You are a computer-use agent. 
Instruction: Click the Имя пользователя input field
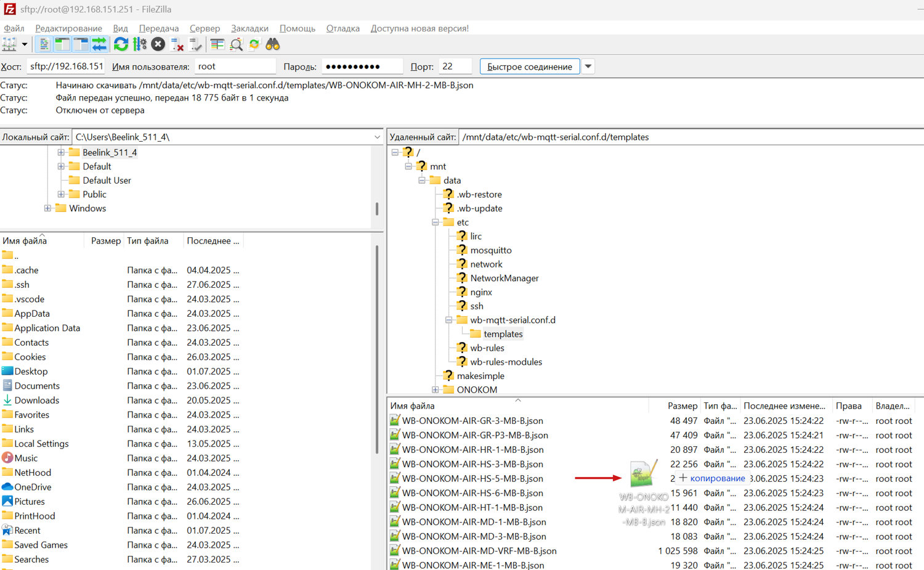pos(235,67)
